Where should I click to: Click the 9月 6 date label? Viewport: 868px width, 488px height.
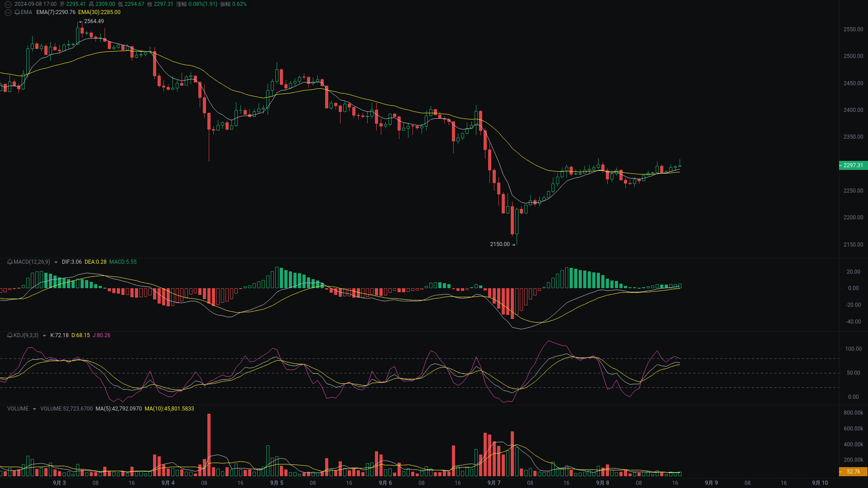pos(385,483)
